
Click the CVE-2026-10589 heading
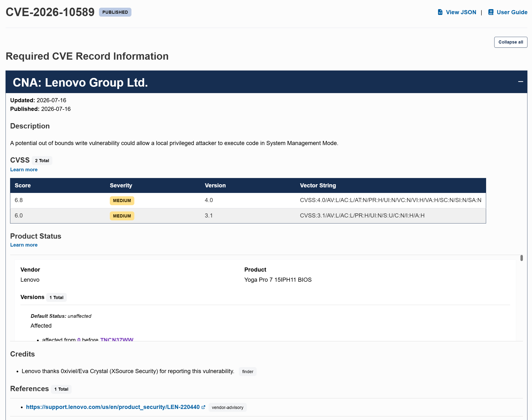click(x=50, y=12)
